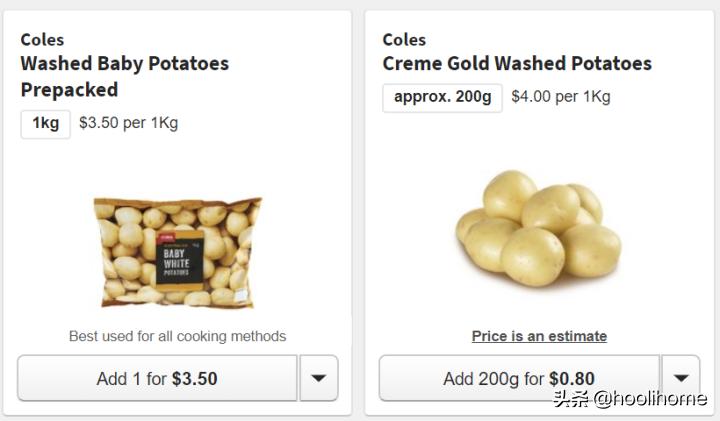Expand quantity dropdown for Washed Baby Potatoes
The width and height of the screenshot is (720, 421).
pyautogui.click(x=319, y=379)
